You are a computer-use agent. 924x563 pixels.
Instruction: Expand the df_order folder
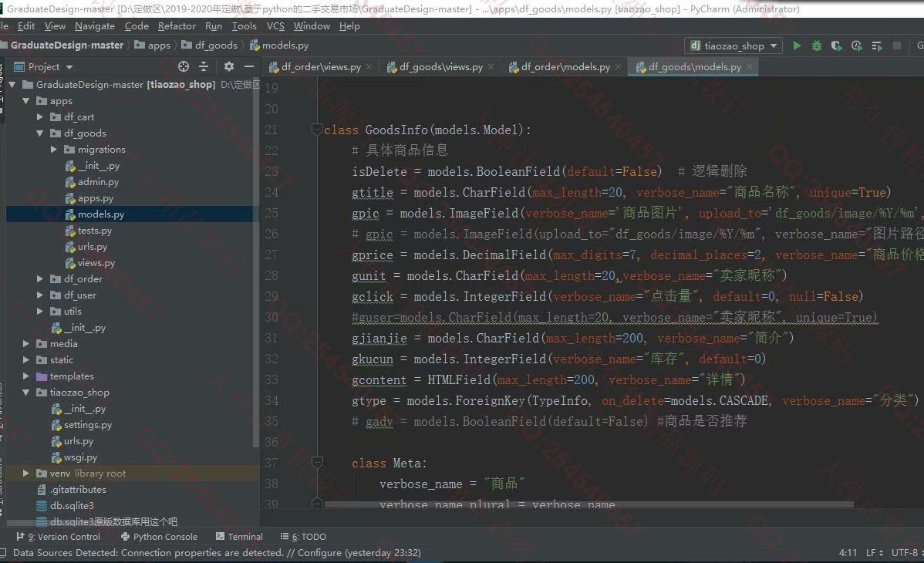tap(39, 279)
